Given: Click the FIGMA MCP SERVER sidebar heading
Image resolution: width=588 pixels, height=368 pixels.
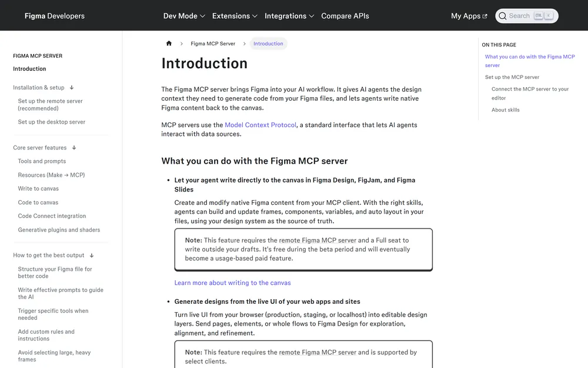Looking at the screenshot, I should click(x=38, y=56).
